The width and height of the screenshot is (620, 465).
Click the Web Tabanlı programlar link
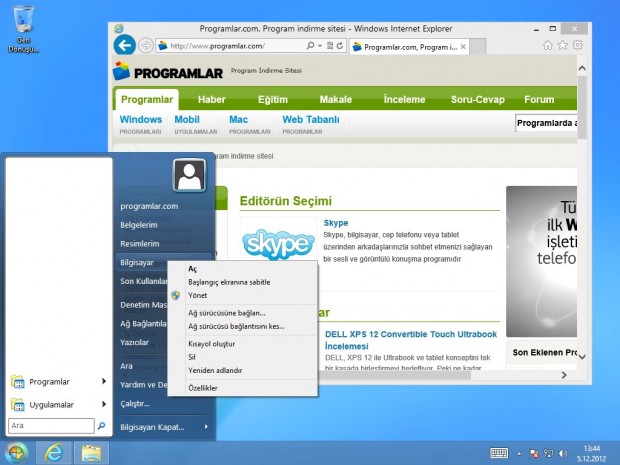click(x=311, y=124)
